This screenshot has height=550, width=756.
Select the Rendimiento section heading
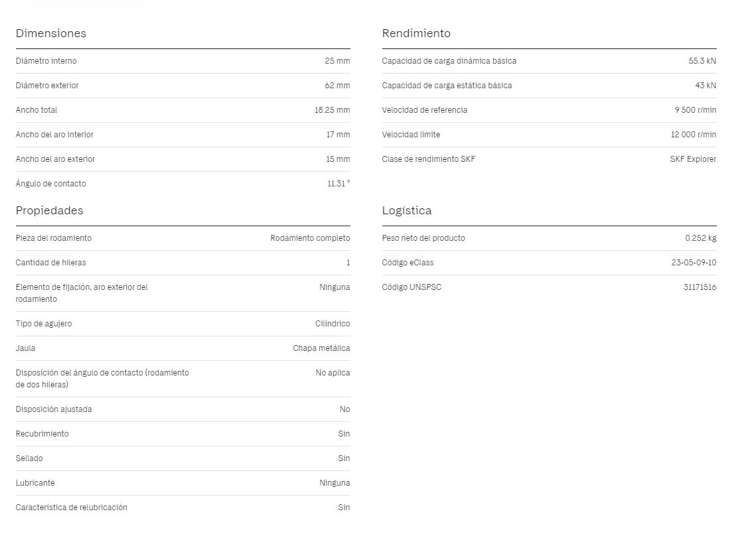point(416,33)
